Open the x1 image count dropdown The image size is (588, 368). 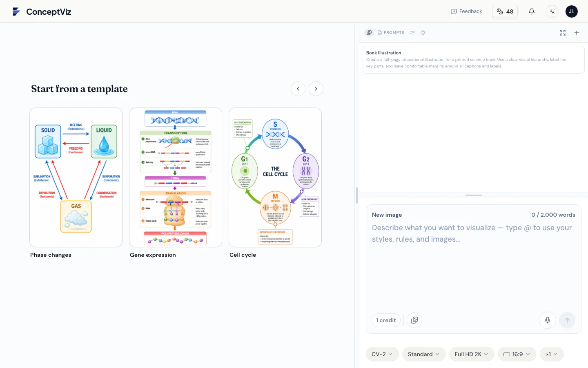pyautogui.click(x=552, y=354)
